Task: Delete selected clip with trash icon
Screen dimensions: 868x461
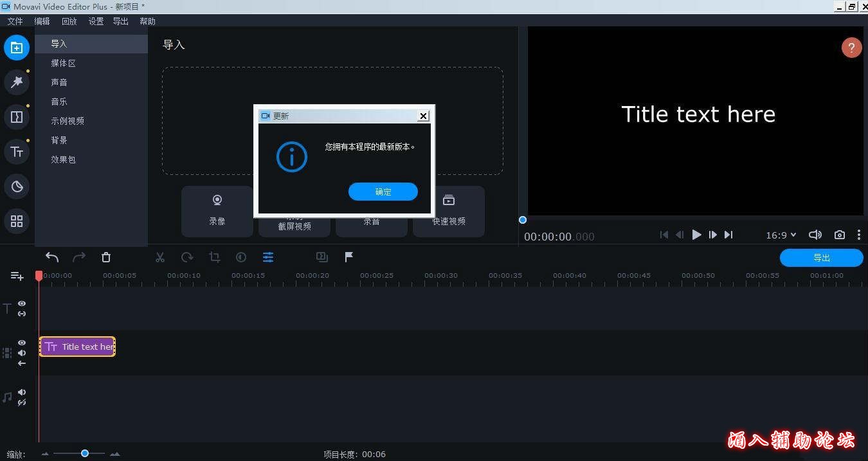Action: click(x=106, y=257)
